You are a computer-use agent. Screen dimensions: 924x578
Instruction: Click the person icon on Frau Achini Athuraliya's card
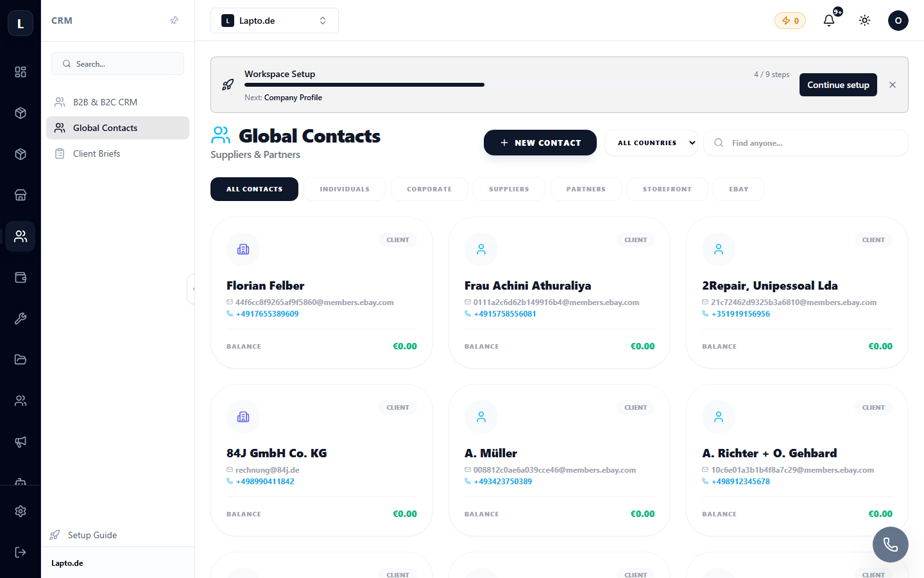click(x=481, y=249)
